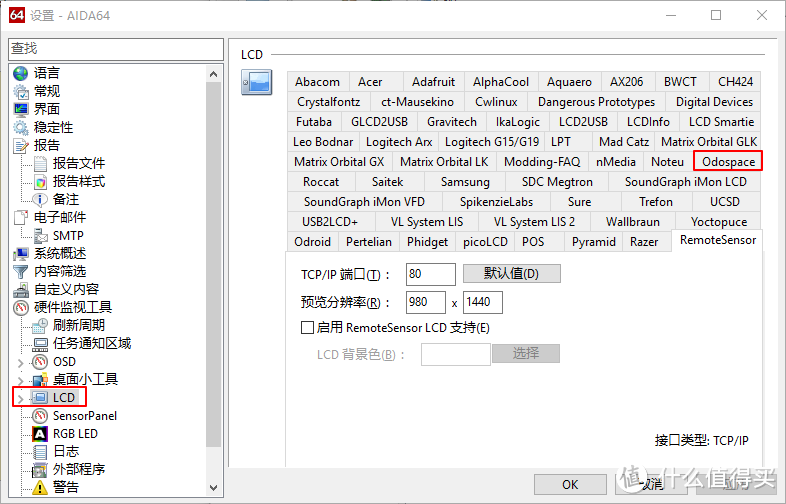Click the preview width field 980

coord(426,302)
